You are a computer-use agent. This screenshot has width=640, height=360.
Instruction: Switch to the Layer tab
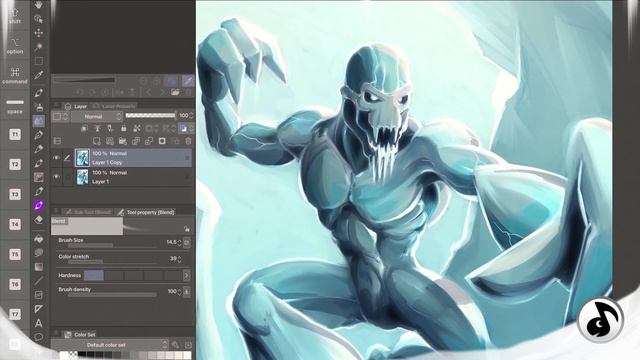pos(76,106)
